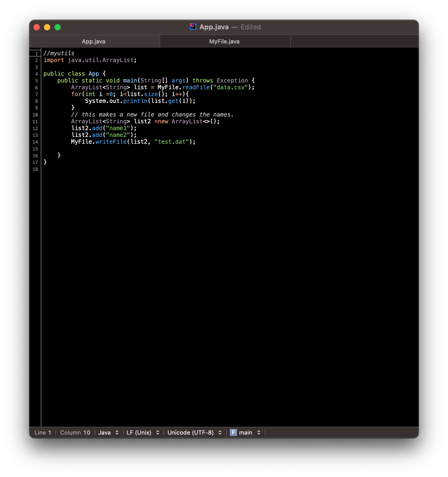Click the Line 1 indicator in status bar
The height and width of the screenshot is (477, 448).
[43, 432]
